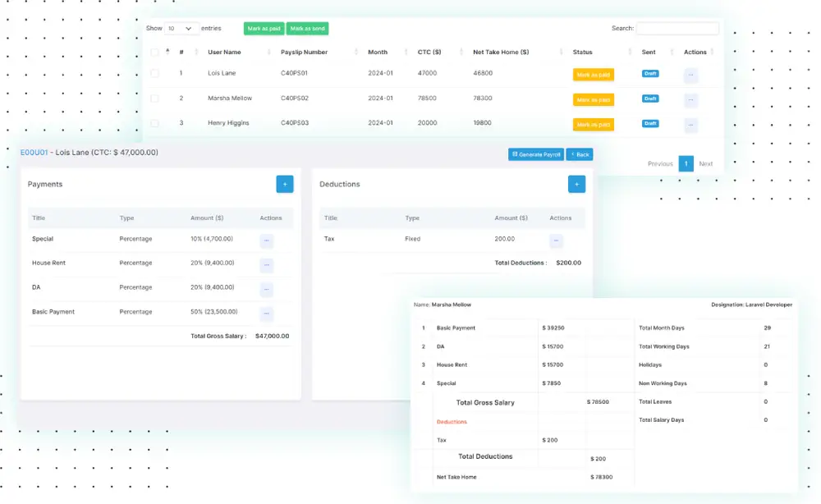Open actions menu for the House Rent payment
Image resolution: width=821 pixels, height=504 pixels.
[x=265, y=264]
